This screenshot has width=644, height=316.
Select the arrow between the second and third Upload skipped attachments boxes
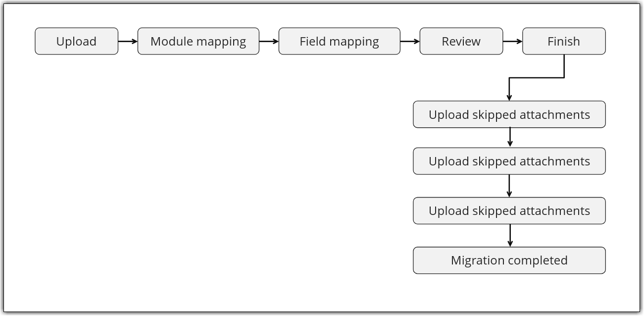509,186
